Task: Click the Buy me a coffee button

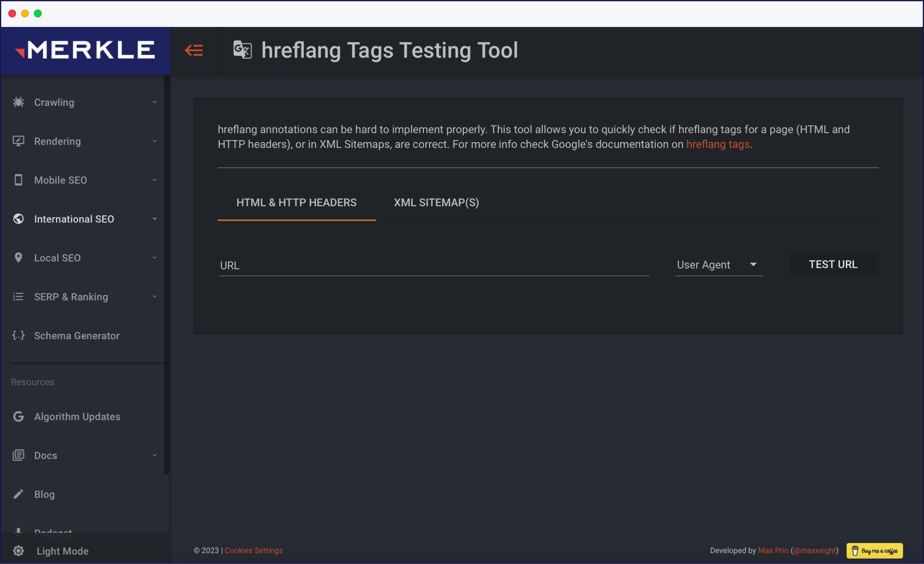Action: coord(874,551)
